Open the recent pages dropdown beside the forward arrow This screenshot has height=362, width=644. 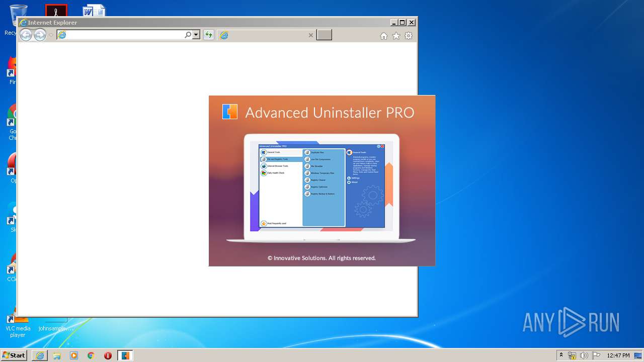[x=51, y=35]
